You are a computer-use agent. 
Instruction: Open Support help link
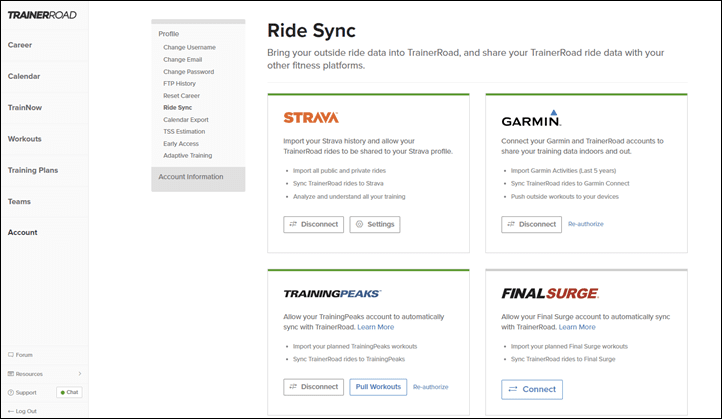pyautogui.click(x=26, y=393)
